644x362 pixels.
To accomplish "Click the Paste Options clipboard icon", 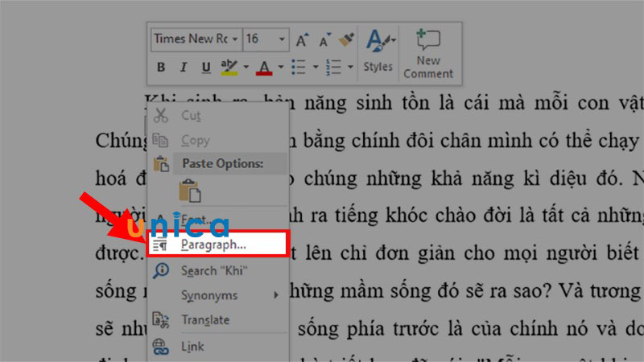I will (161, 164).
